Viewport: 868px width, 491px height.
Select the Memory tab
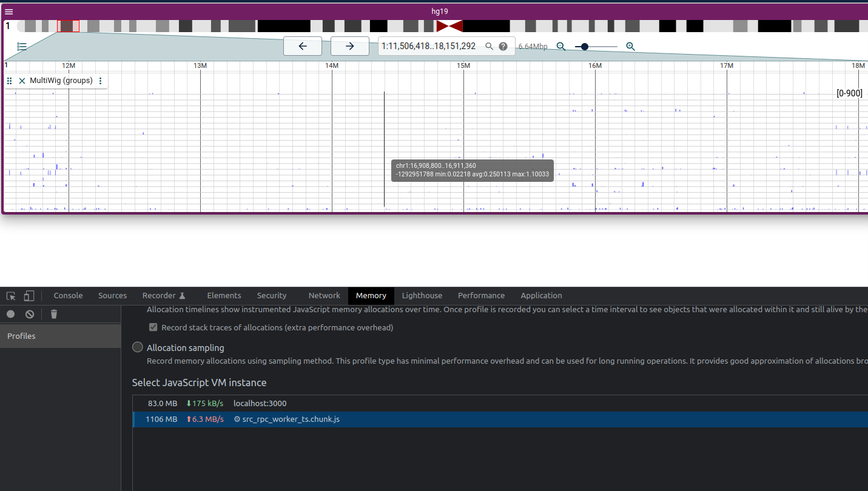pos(371,296)
